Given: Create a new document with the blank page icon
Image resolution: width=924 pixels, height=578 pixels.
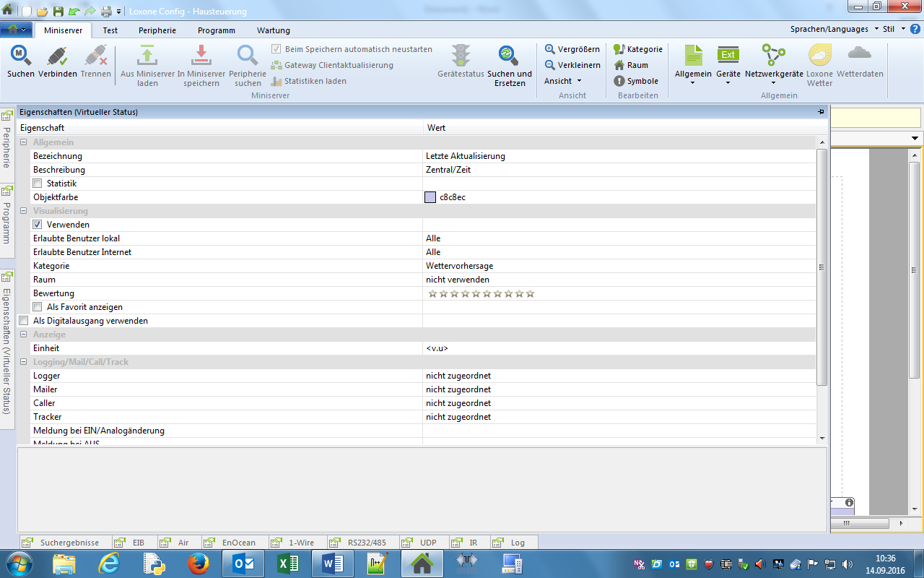Looking at the screenshot, I should (27, 12).
